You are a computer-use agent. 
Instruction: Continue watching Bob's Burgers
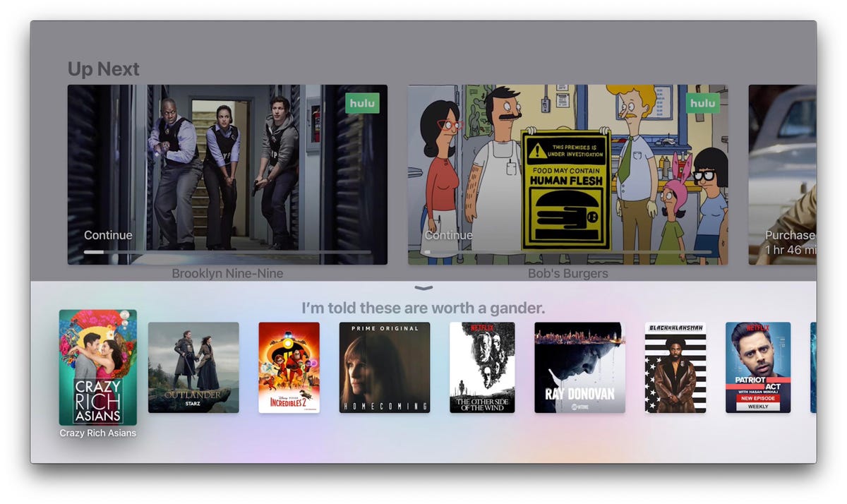click(x=448, y=236)
